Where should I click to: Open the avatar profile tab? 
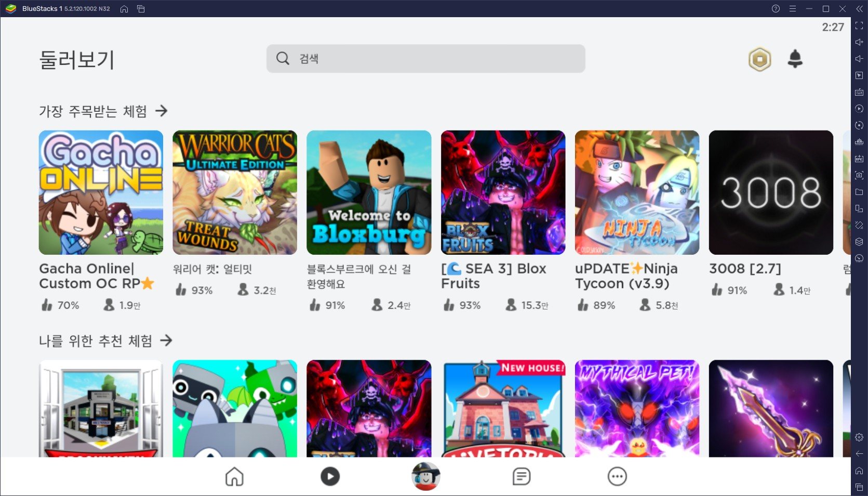point(426,476)
